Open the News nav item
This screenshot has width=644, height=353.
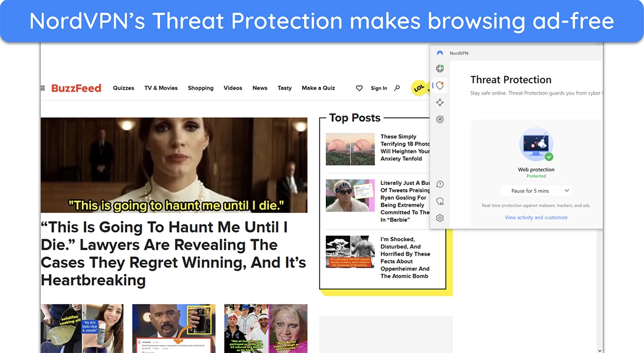pyautogui.click(x=260, y=88)
